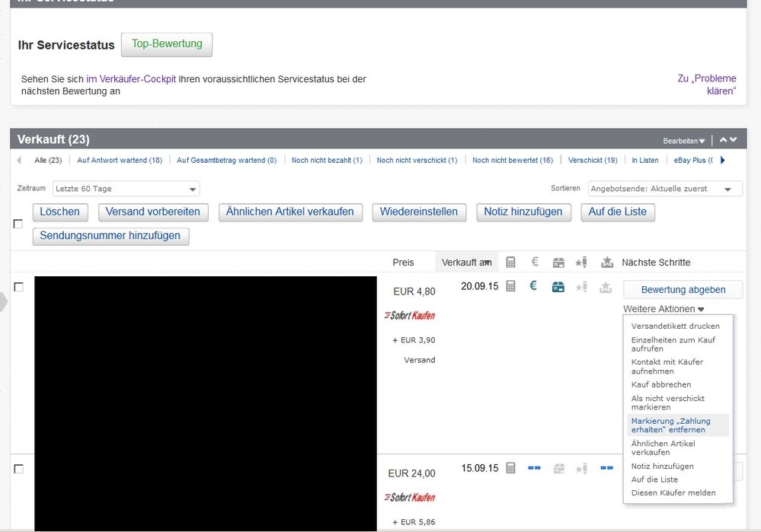Sort by the 'Verkauft am' column header
The image size is (761, 532).
(x=466, y=263)
